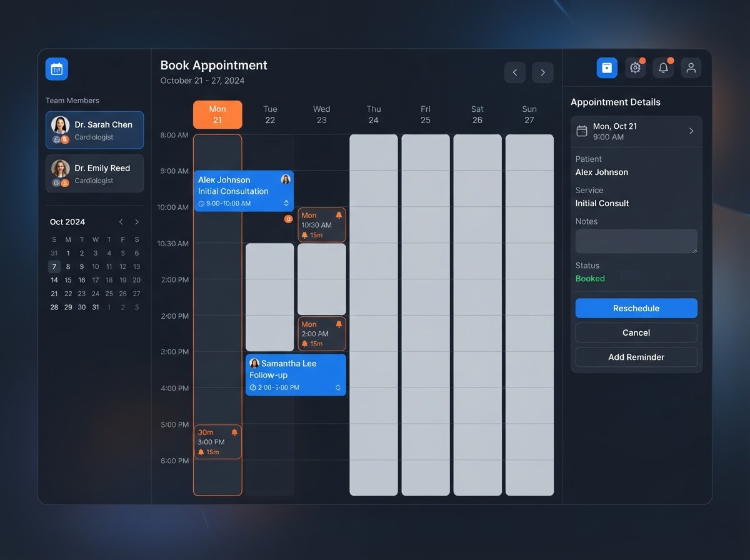Open the 30m 3:00 PM reminder card
The height and width of the screenshot is (560, 750).
217,442
